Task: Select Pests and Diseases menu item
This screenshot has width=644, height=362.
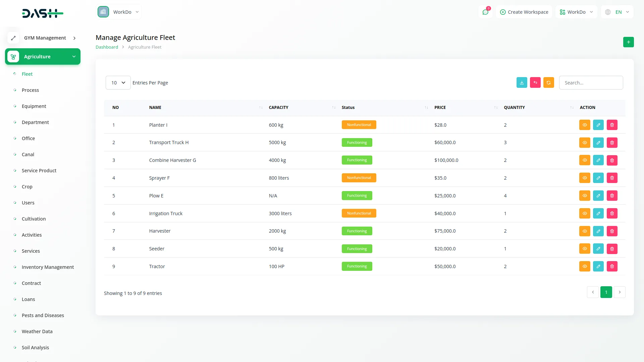Action: [x=43, y=315]
